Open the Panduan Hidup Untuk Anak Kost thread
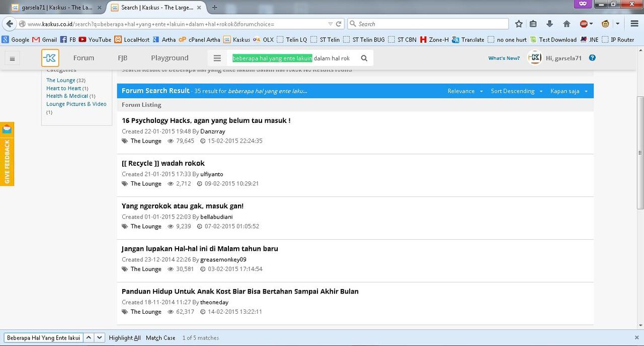Image resolution: width=644 pixels, height=346 pixels. (x=240, y=292)
